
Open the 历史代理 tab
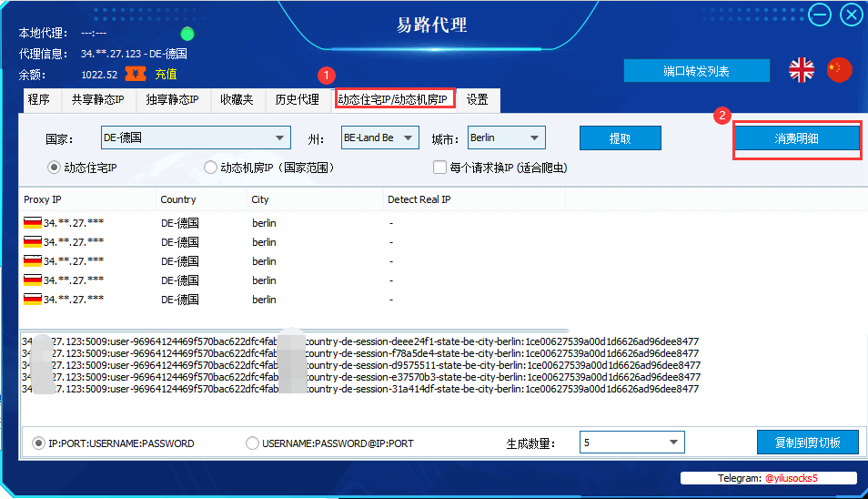pos(298,99)
